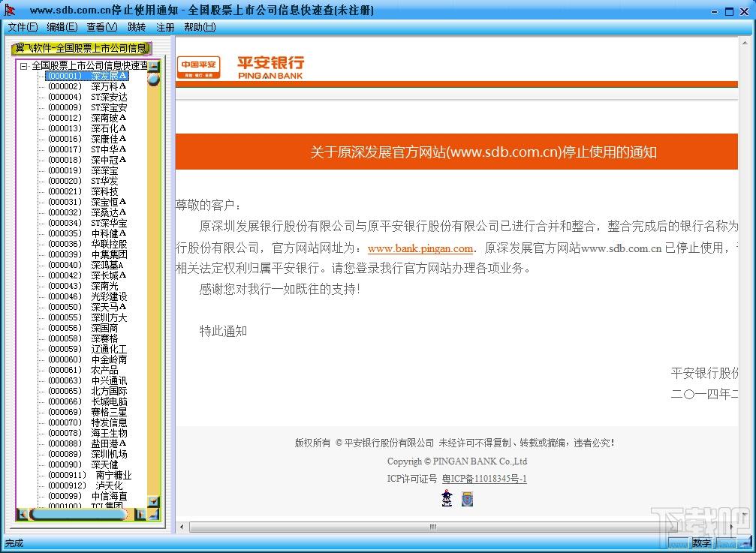
Task: Click the left arrow of the page's horizontal scrollbar
Action: point(182,527)
